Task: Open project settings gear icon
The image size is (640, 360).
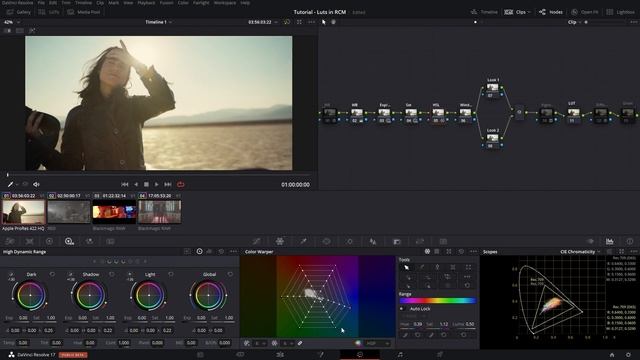Action: click(629, 355)
